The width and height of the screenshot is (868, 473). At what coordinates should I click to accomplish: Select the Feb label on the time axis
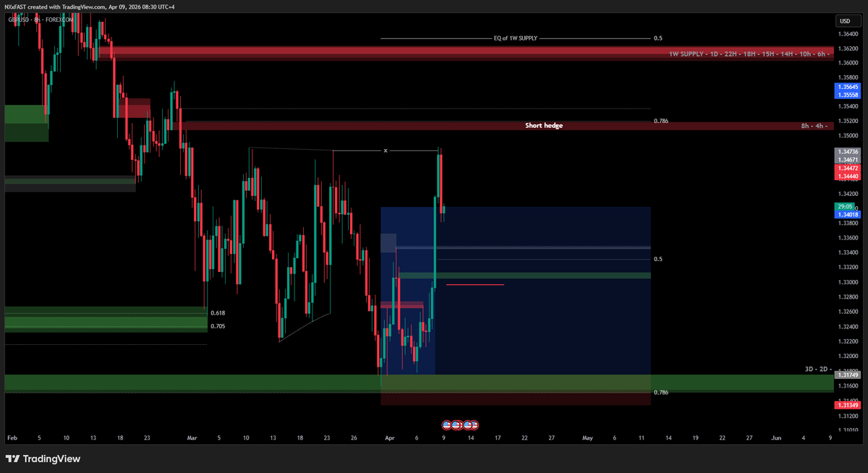[12, 438]
